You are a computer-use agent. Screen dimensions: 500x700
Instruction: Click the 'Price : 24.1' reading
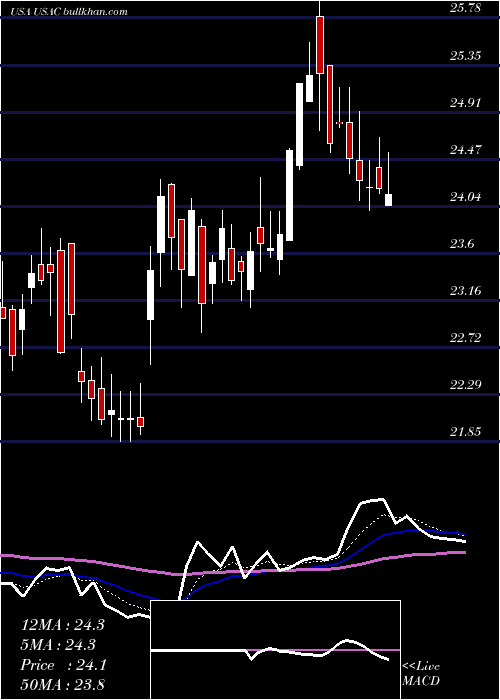coord(63,665)
